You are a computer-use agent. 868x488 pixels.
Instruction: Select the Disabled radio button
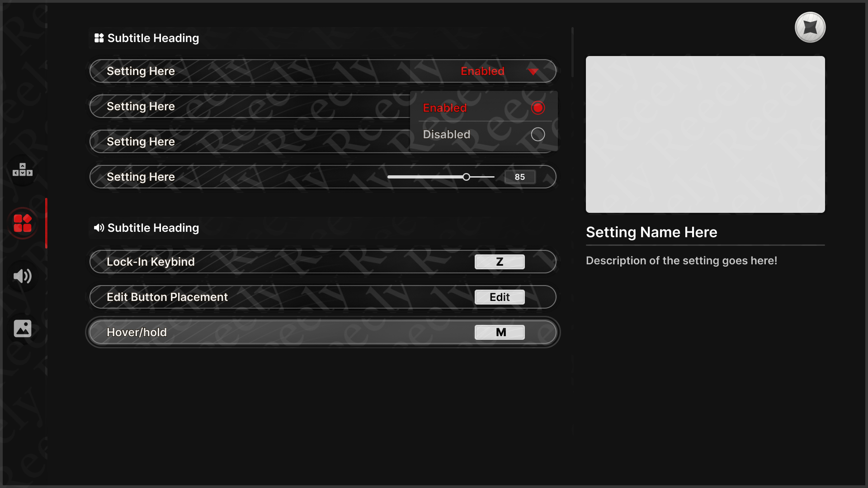[538, 134]
